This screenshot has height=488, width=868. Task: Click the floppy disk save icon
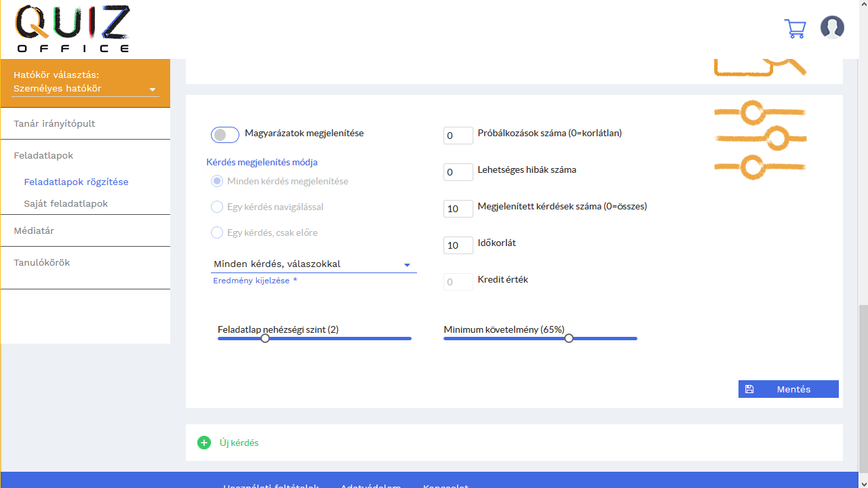coord(749,389)
